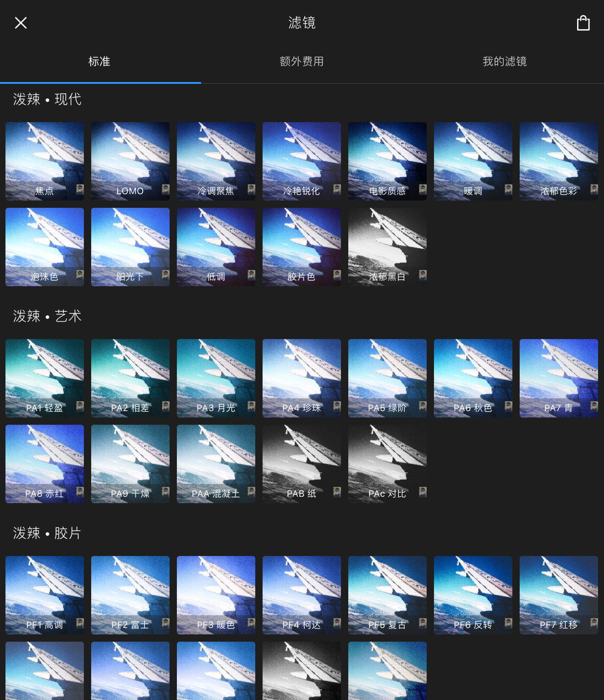The image size is (604, 700).
Task: Switch to the 额外费用 tab
Action: tap(302, 62)
